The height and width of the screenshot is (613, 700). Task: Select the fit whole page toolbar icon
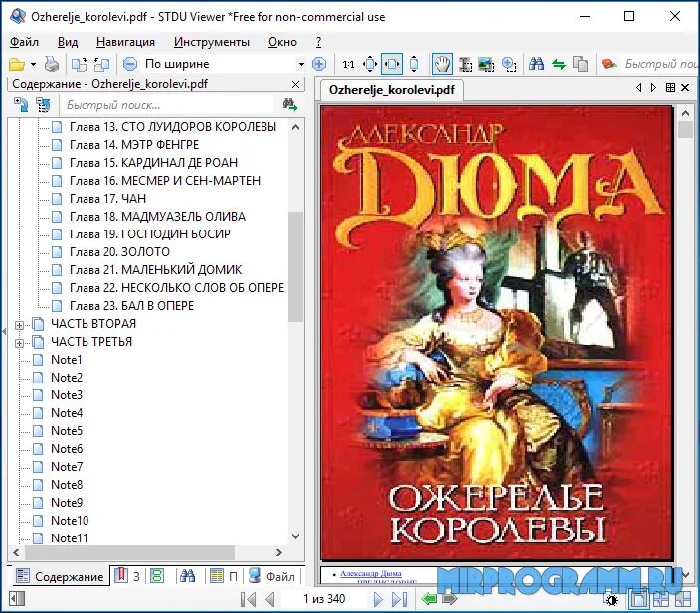[370, 65]
